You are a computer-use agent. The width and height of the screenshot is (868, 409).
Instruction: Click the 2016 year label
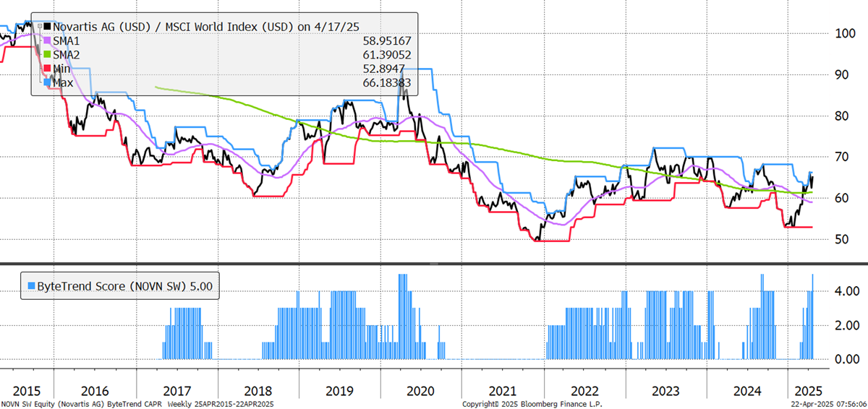tap(95, 390)
